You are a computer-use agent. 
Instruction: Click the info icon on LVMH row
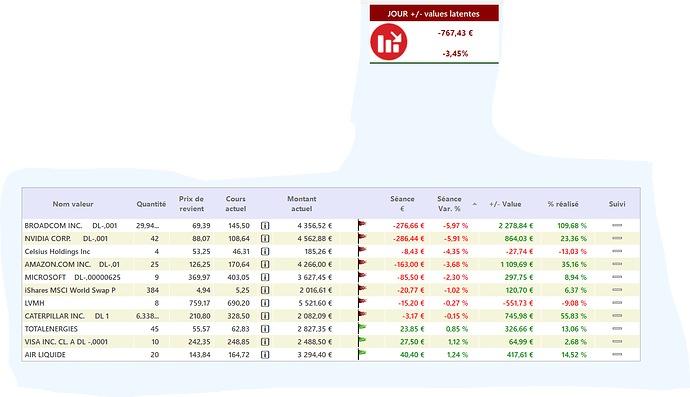click(x=265, y=303)
